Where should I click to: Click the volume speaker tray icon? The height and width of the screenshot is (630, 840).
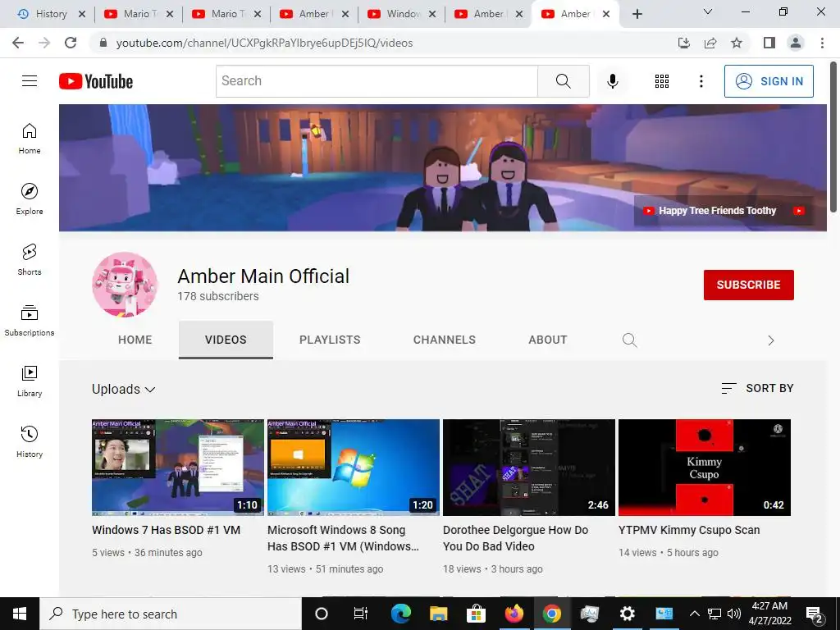734,614
